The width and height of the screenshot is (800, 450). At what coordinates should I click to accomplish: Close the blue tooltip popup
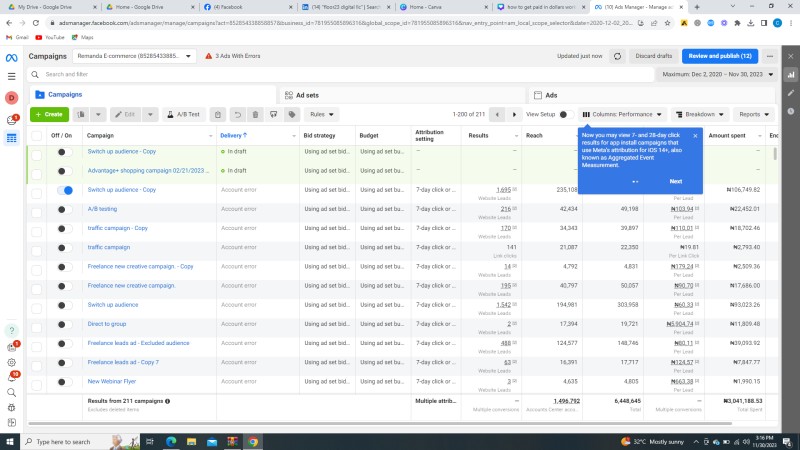click(695, 136)
